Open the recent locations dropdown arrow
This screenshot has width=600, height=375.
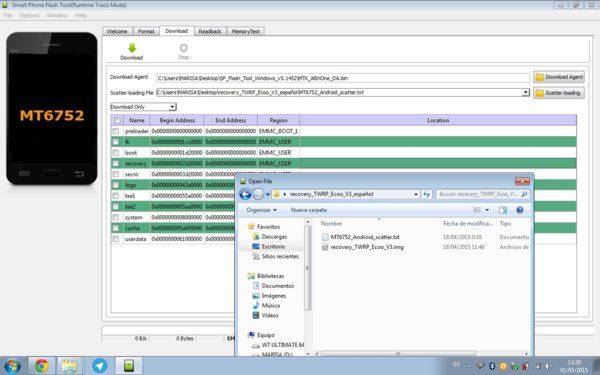click(267, 194)
